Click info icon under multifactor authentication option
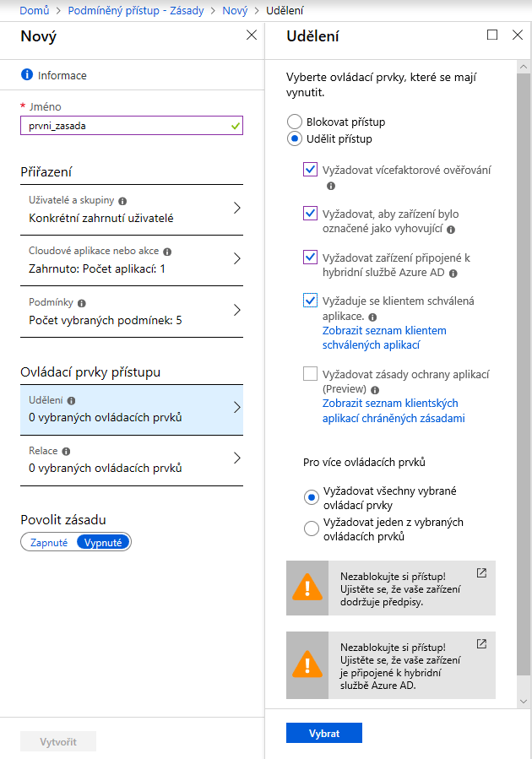532x759 pixels. (330, 186)
